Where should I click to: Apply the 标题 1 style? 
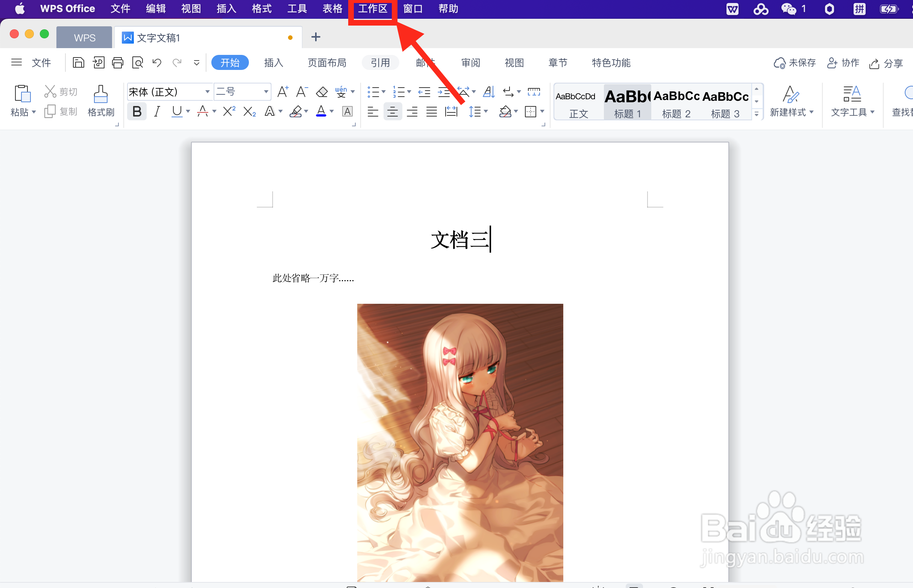tap(627, 102)
